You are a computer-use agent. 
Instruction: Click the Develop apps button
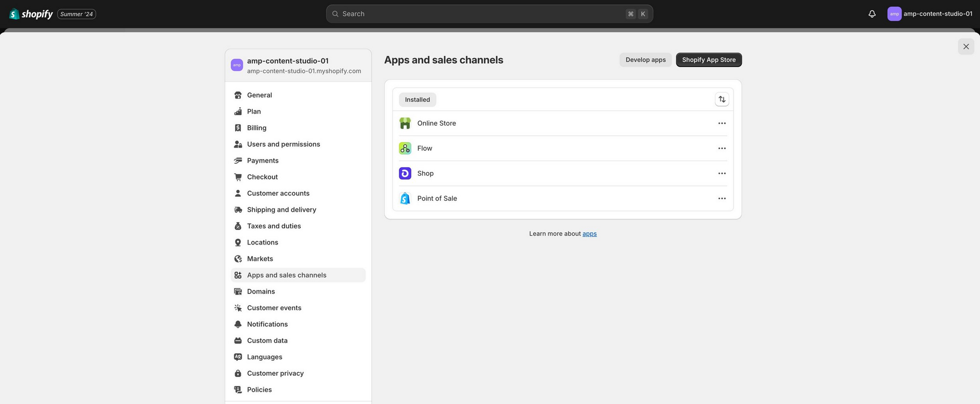click(x=646, y=60)
